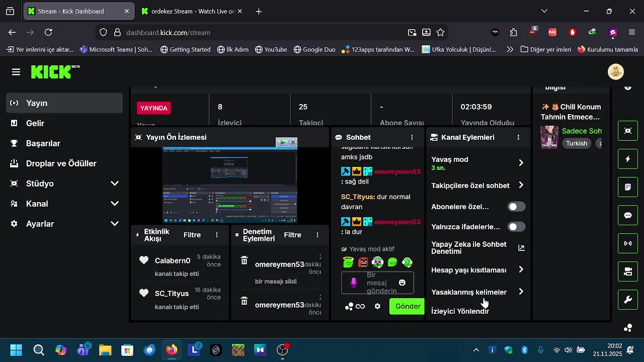Insert the headphones surprised emote
Viewport: 644px width, 362px height.
coord(378,262)
